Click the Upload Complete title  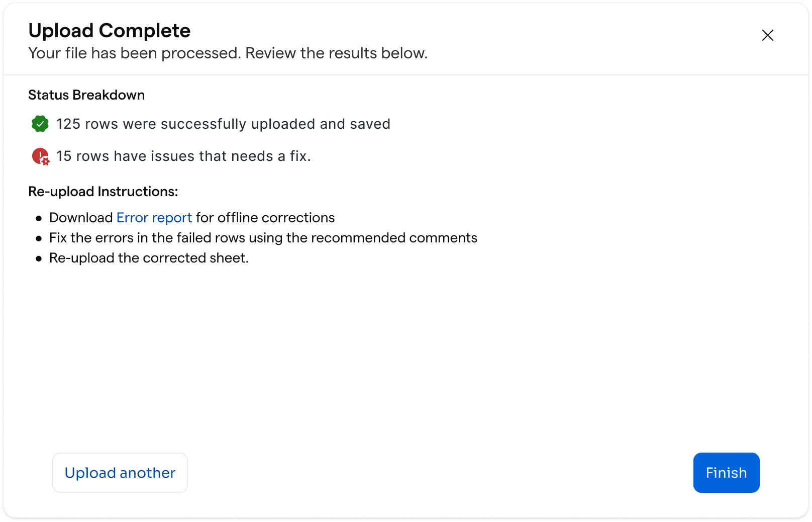pyautogui.click(x=110, y=31)
